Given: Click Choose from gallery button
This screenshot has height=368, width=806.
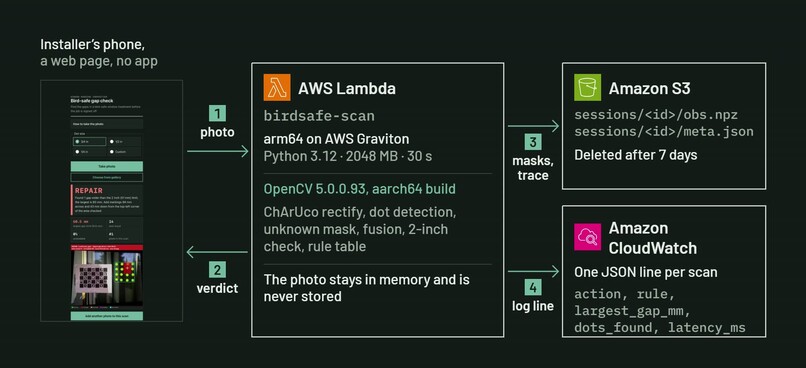Looking at the screenshot, I should pyautogui.click(x=107, y=177).
